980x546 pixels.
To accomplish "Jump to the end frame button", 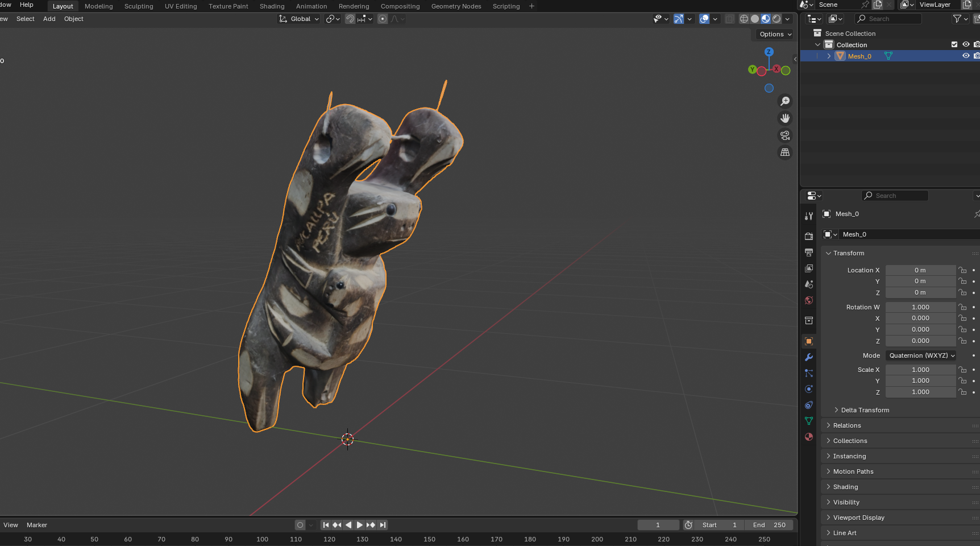I will [x=383, y=525].
